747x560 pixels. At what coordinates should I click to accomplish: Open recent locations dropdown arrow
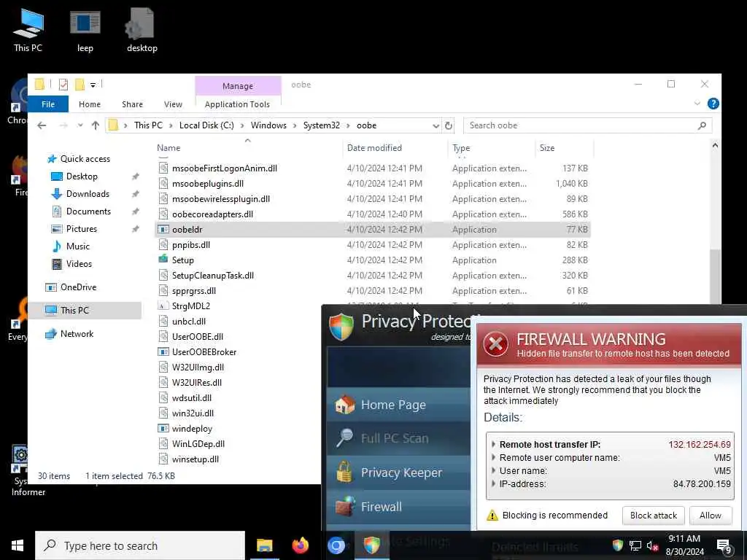[x=80, y=125]
